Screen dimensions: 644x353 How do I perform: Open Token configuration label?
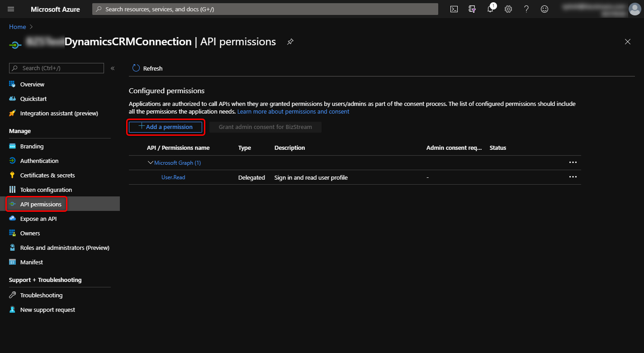pyautogui.click(x=46, y=190)
